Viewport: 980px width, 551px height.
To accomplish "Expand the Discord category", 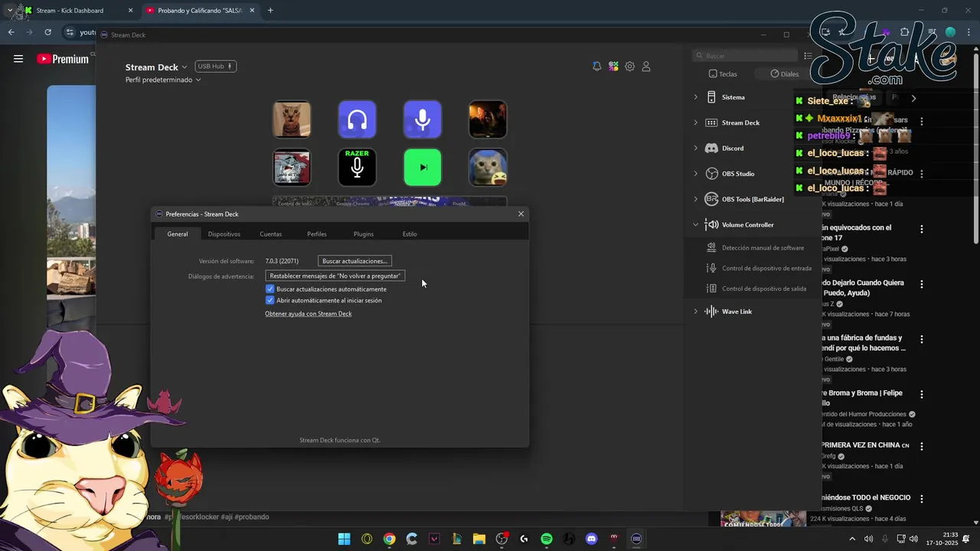I will pos(695,148).
